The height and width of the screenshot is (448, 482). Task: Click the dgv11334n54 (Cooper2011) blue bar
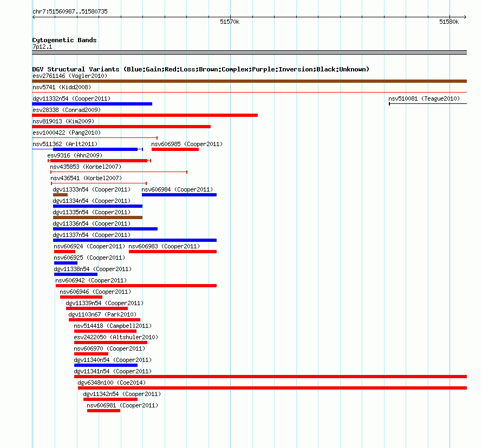97,206
